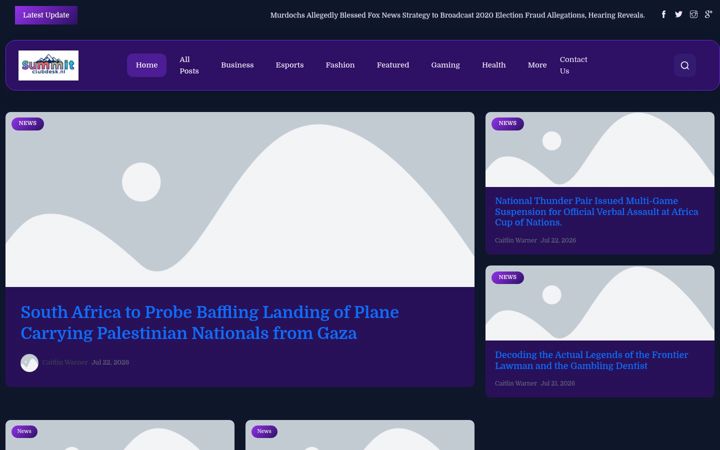720x450 pixels.
Task: Open the Facebook social icon
Action: (664, 15)
